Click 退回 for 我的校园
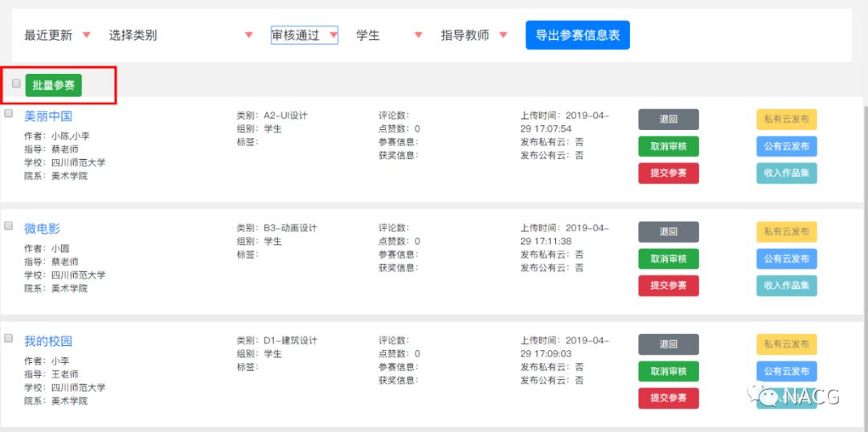The height and width of the screenshot is (432, 868). click(x=669, y=344)
